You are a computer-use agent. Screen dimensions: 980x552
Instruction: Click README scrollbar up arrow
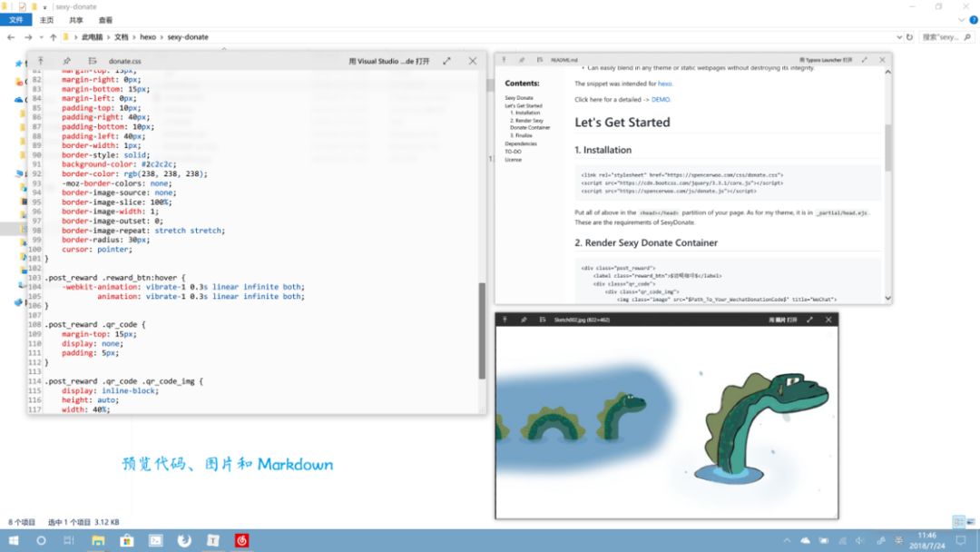pyautogui.click(x=888, y=73)
